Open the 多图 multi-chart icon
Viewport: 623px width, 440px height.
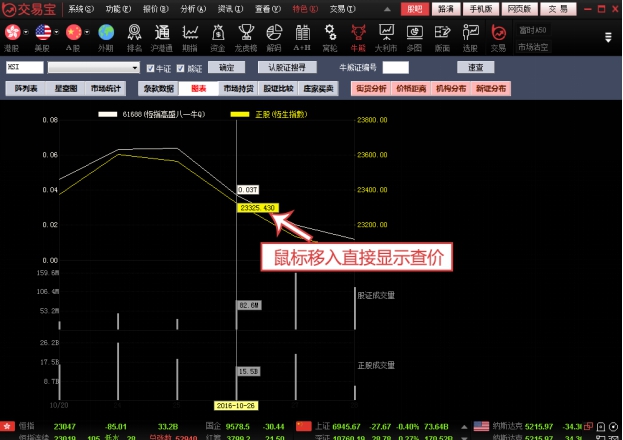(x=414, y=35)
